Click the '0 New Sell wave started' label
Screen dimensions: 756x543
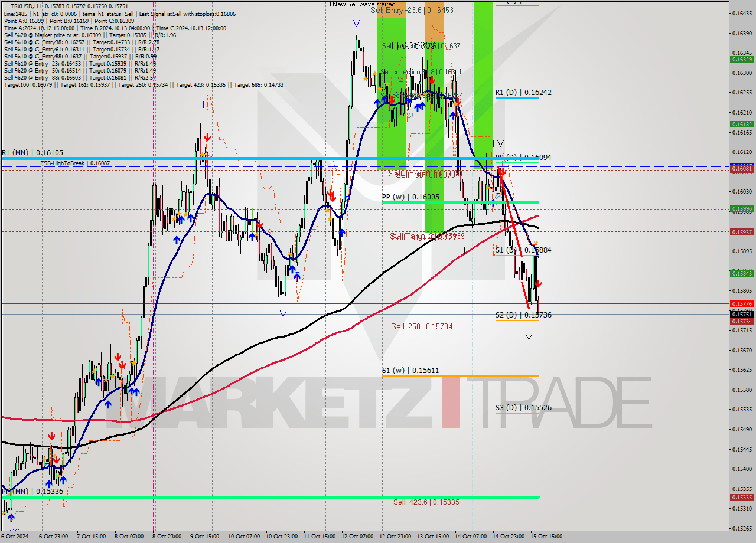361,4
